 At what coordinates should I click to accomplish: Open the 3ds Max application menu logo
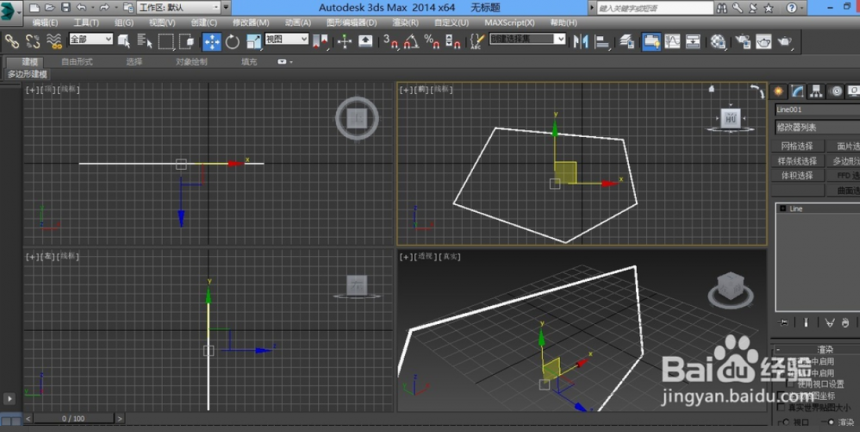(x=9, y=11)
